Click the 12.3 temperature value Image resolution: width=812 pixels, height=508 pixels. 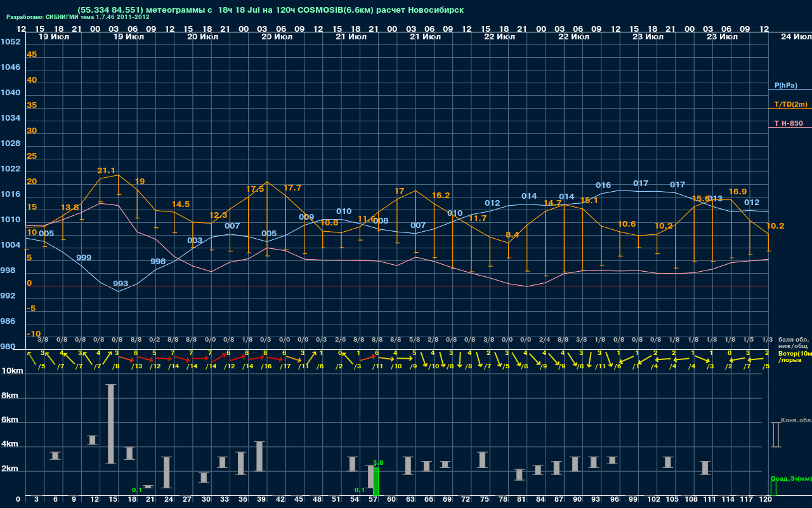coord(218,215)
